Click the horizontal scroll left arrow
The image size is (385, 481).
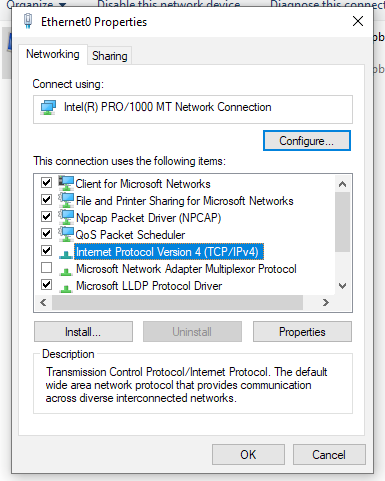(43, 303)
